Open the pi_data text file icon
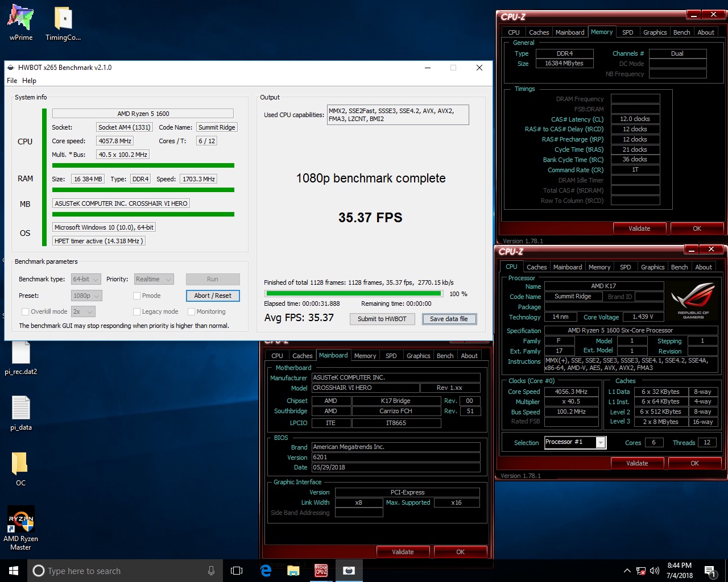Image resolution: width=728 pixels, height=582 pixels. coord(21,413)
